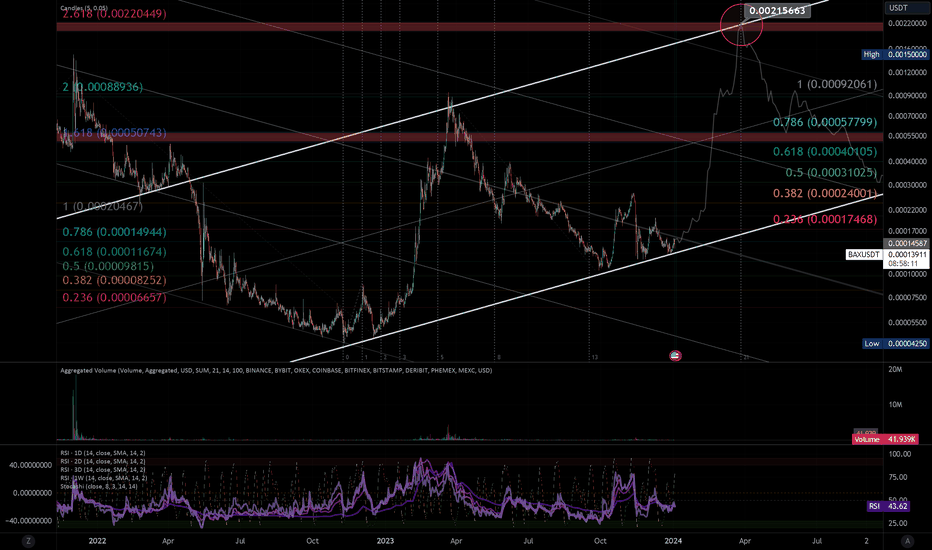The height and width of the screenshot is (550, 932).
Task: Open the timezone Z button on the time axis
Action: tap(28, 541)
